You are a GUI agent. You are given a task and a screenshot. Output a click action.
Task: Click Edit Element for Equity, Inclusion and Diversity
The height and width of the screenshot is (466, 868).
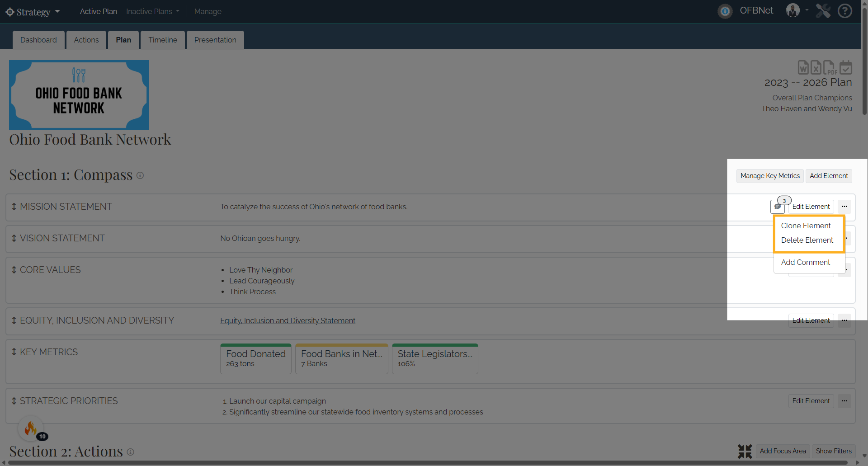[811, 320]
